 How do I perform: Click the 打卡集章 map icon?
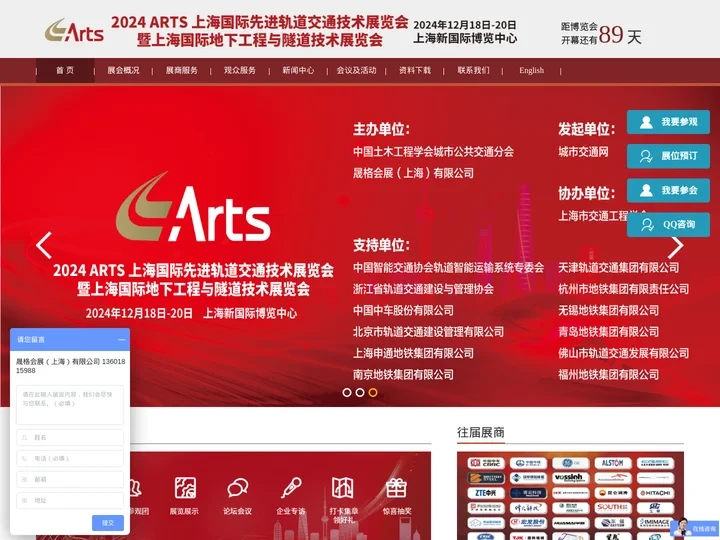(x=343, y=488)
